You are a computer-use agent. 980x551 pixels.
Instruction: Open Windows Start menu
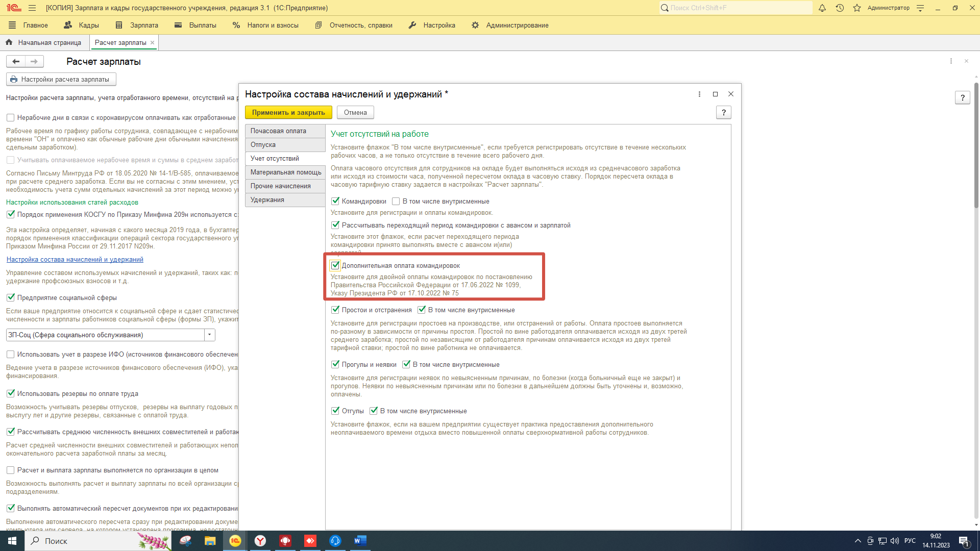12,541
